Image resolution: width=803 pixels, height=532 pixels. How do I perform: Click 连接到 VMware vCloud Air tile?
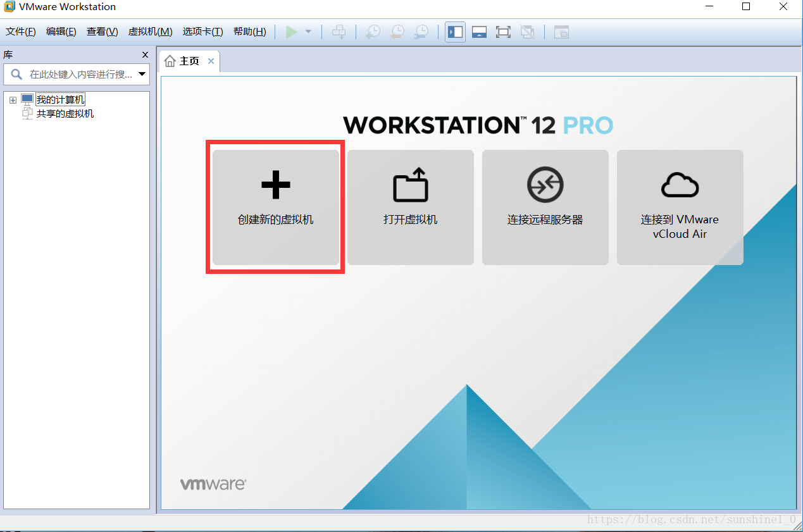point(680,207)
